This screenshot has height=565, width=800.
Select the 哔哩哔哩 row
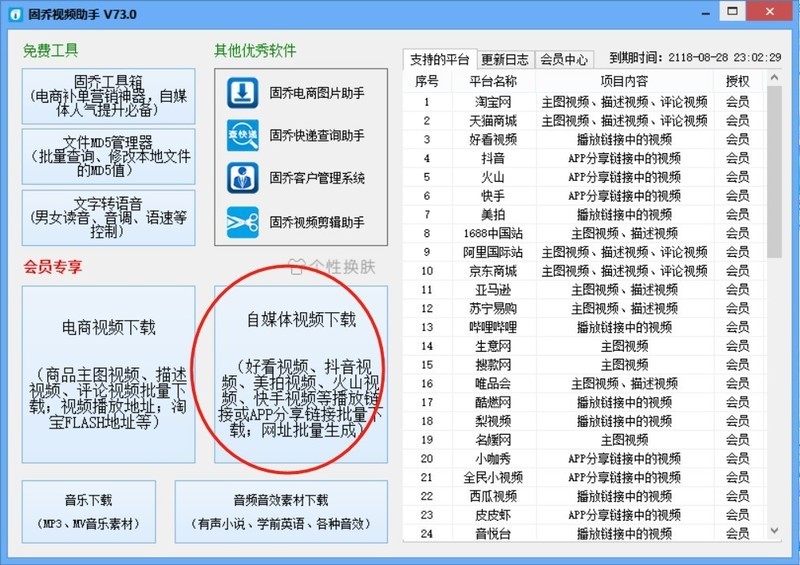[x=585, y=327]
